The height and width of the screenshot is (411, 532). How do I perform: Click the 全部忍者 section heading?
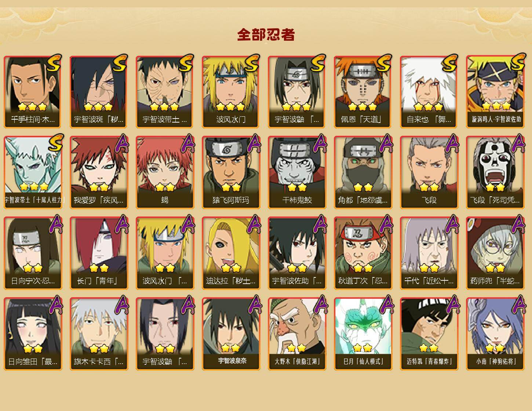click(x=266, y=34)
